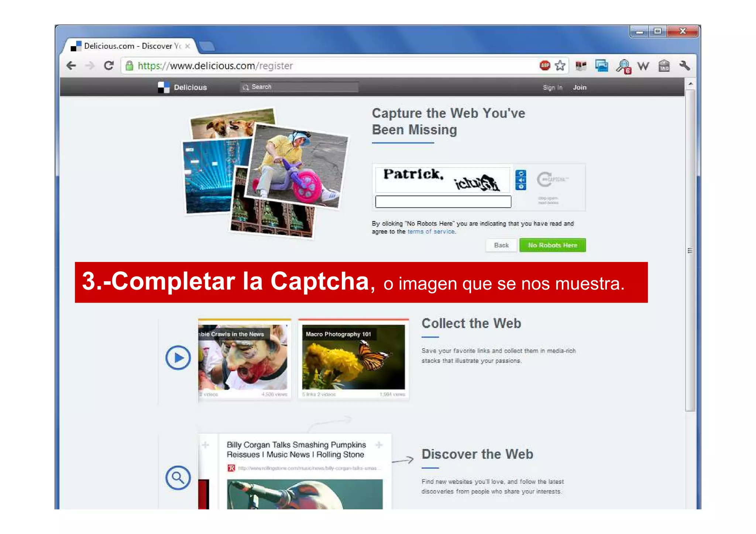Click the Back button
Screen dimensions: 756x534
501,245
